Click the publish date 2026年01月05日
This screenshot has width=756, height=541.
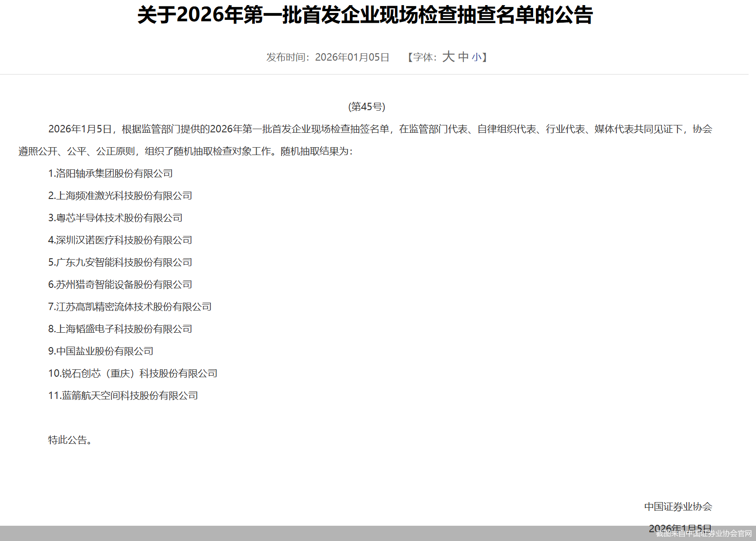click(x=352, y=56)
